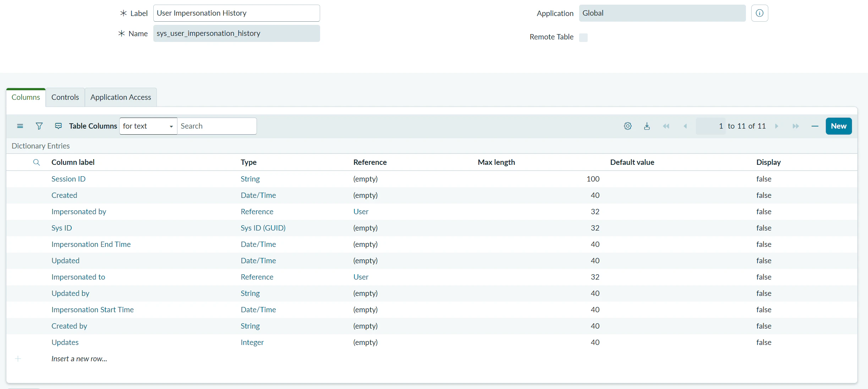
Task: Go to first page of entries
Action: point(666,126)
